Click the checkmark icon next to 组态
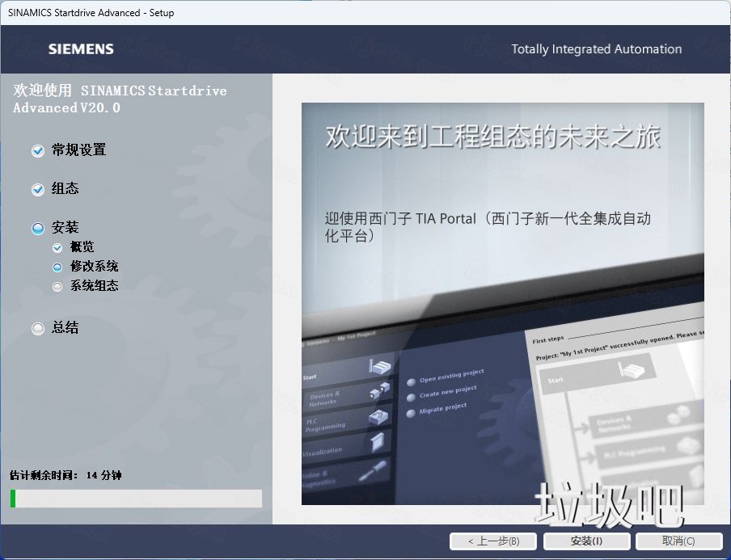This screenshot has height=560, width=731. tap(36, 188)
